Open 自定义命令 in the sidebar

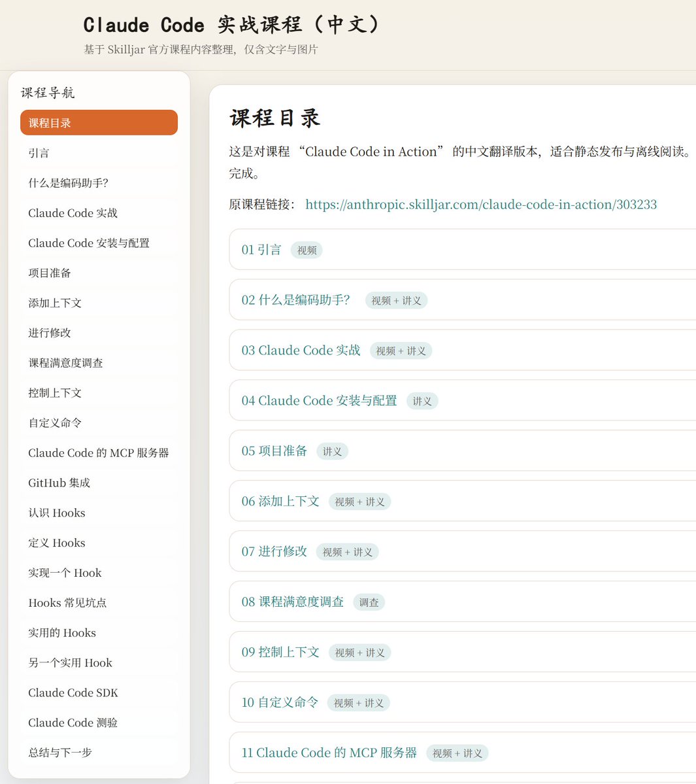coord(99,422)
